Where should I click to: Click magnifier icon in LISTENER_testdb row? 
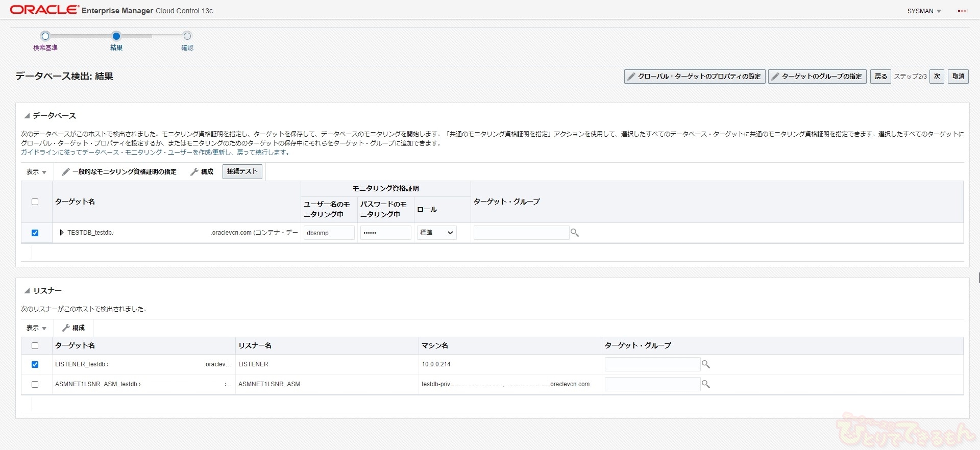point(706,364)
